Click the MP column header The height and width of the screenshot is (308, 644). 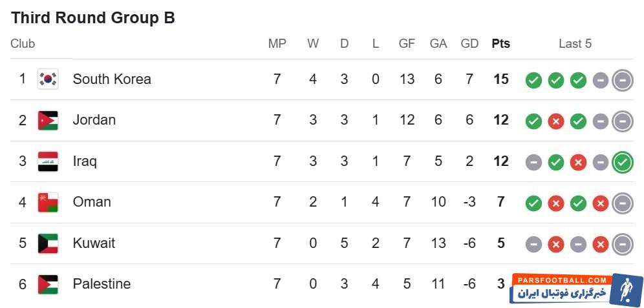pos(277,44)
